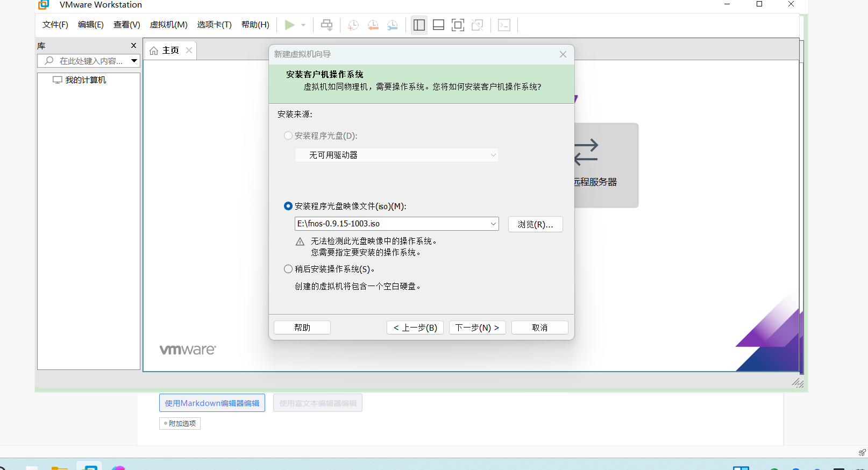Click Send Ctrl+Alt+Del toolbar icon
The image size is (868, 470).
[x=326, y=25]
